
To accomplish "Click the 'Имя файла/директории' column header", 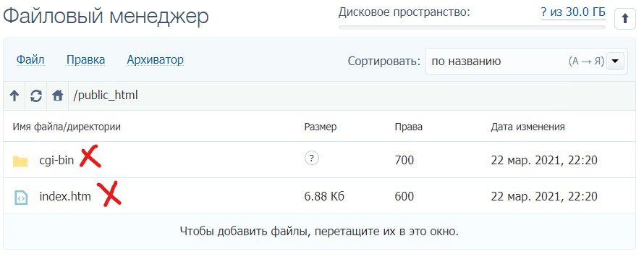I will tap(67, 127).
